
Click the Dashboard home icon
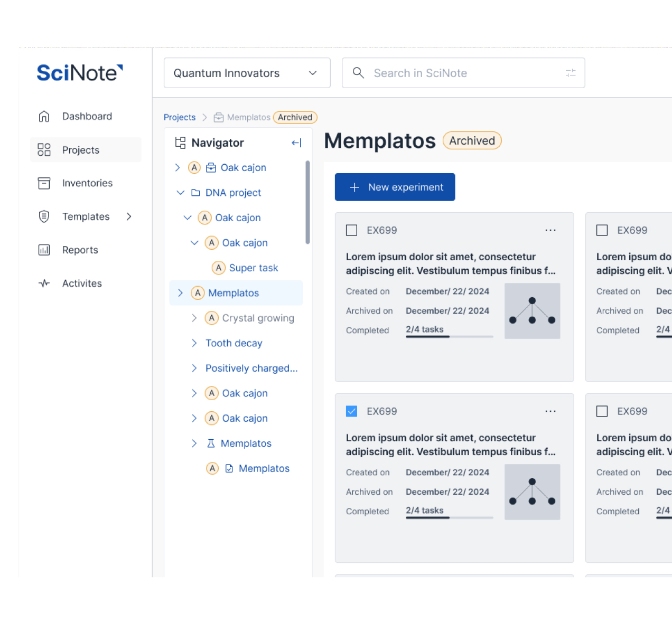[x=44, y=116]
